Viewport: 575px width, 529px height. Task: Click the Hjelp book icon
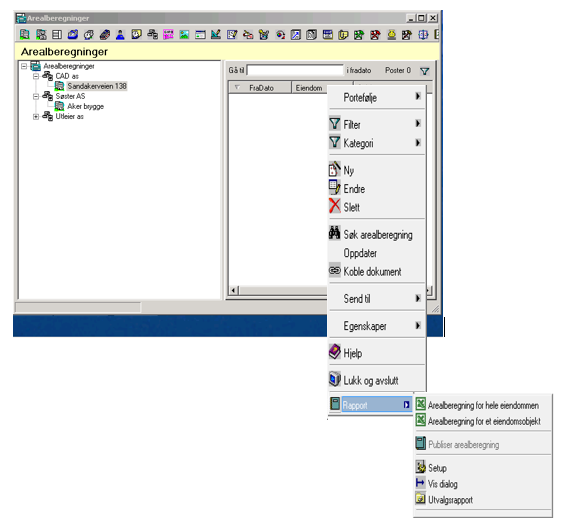click(x=334, y=352)
